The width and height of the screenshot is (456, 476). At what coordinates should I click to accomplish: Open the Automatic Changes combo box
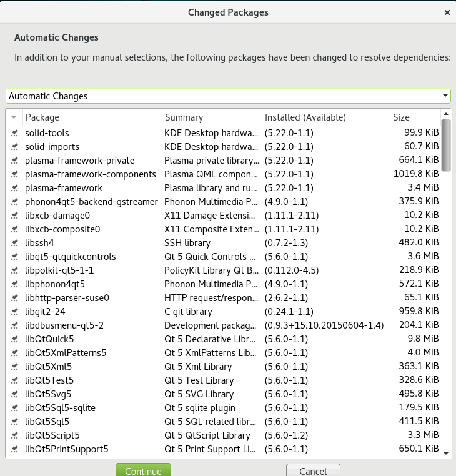(x=228, y=96)
